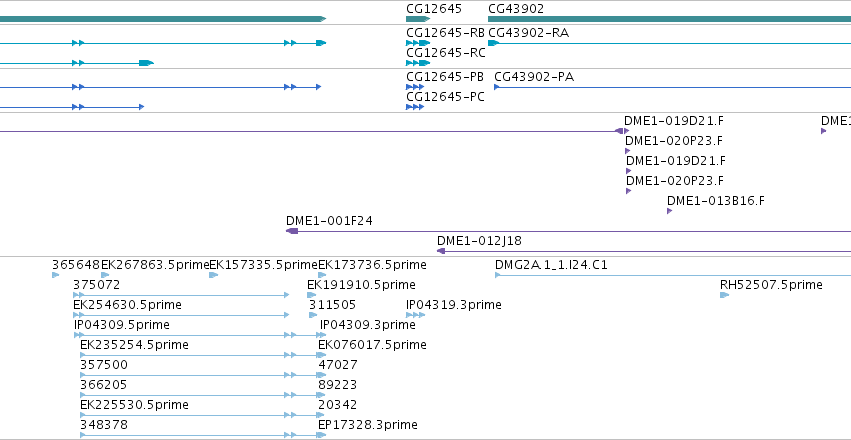Viewport: 851px width, 440px height.
Task: Select the EK157335.5prime label
Action: [263, 265]
